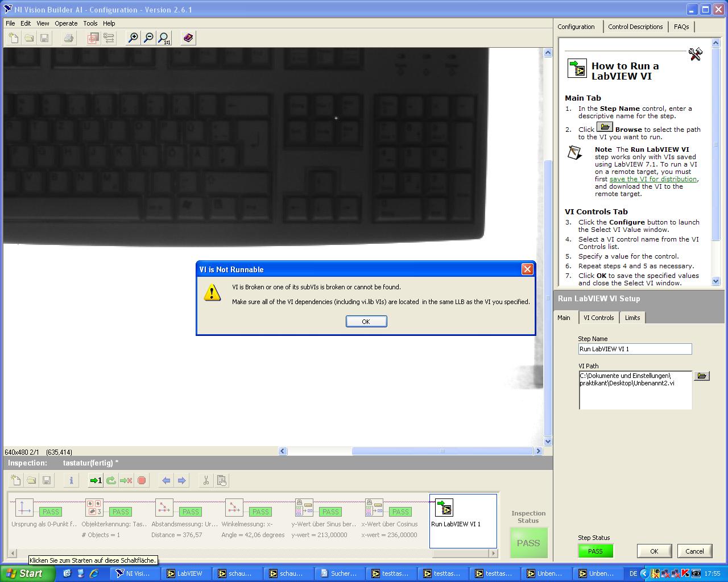Click the new-step icon in the inspection toolbar
Image resolution: width=728 pixels, height=582 pixels.
(16, 480)
